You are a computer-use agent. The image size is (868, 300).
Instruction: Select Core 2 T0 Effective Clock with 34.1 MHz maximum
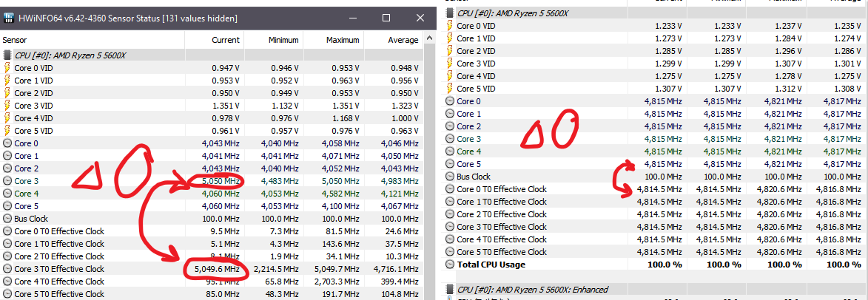pos(211,256)
